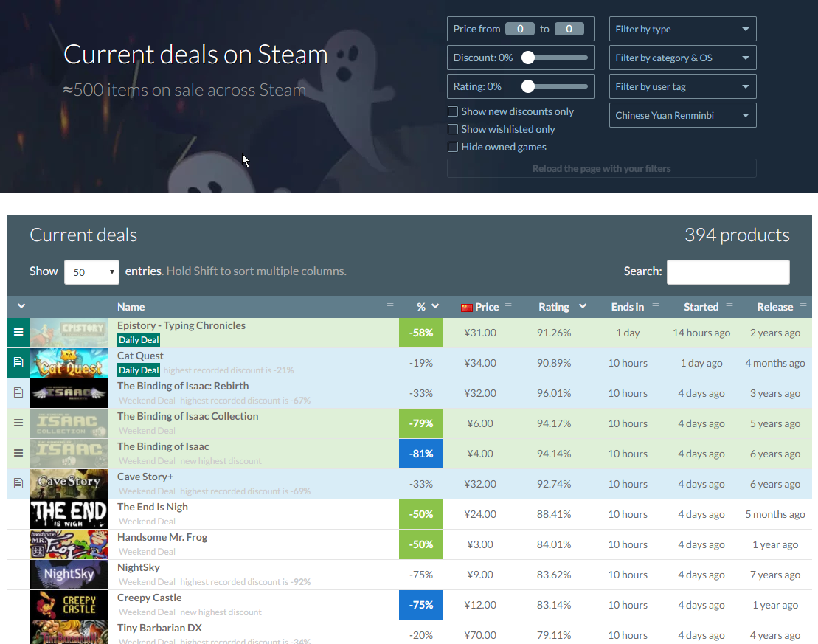Image resolution: width=818 pixels, height=644 pixels.
Task: Click the list icon beside The Binding of Isaac
Action: click(x=18, y=453)
